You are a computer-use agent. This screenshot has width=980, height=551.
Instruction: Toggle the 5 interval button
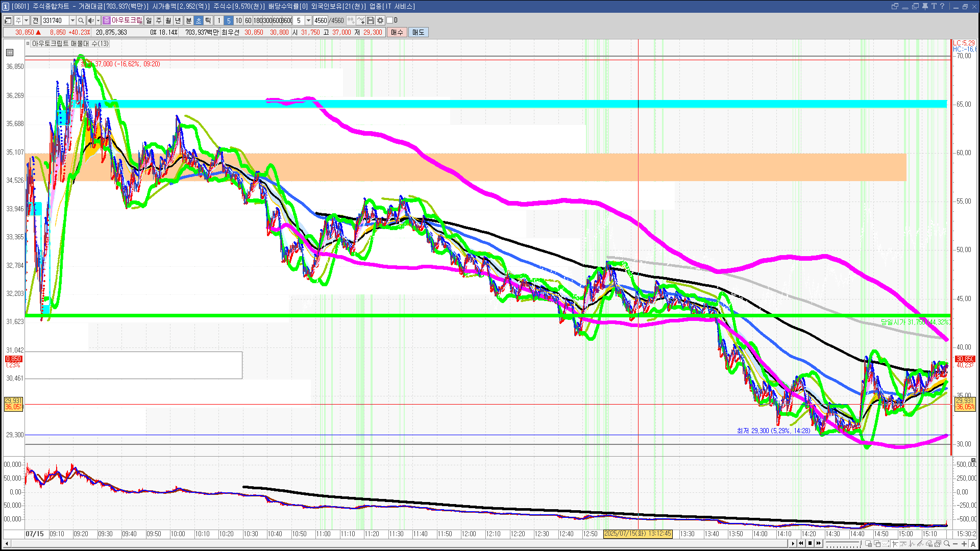click(229, 20)
